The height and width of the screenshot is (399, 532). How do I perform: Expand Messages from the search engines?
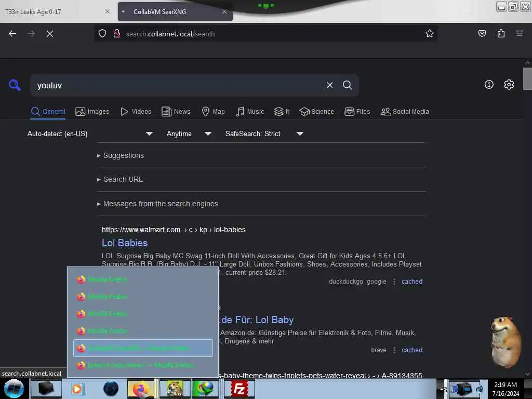(x=157, y=204)
